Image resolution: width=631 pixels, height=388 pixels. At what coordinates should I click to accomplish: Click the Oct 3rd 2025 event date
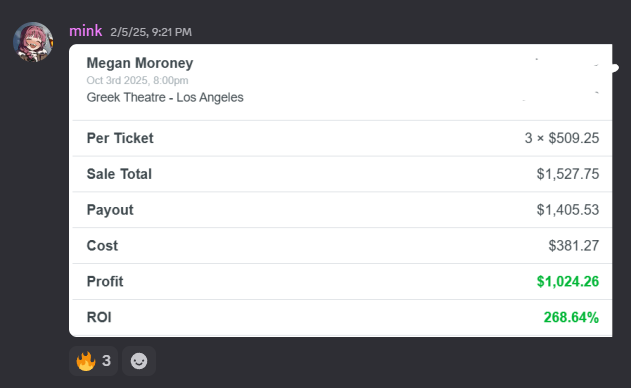pos(137,80)
